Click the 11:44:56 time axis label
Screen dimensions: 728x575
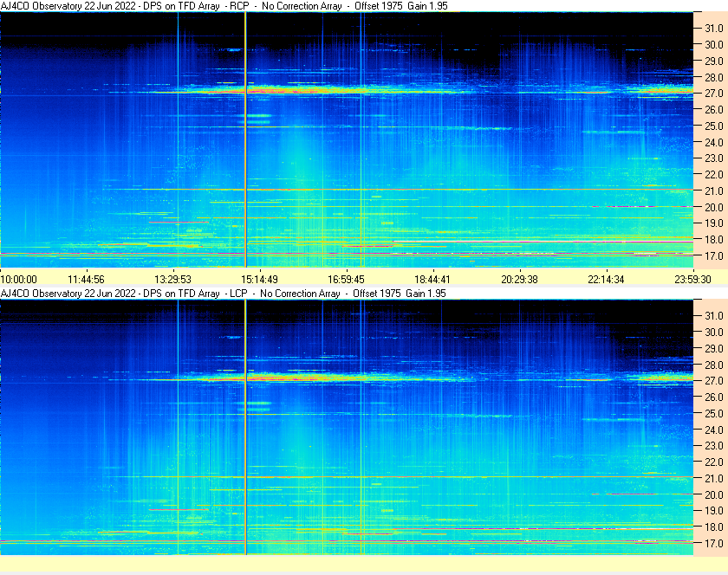[x=87, y=280]
